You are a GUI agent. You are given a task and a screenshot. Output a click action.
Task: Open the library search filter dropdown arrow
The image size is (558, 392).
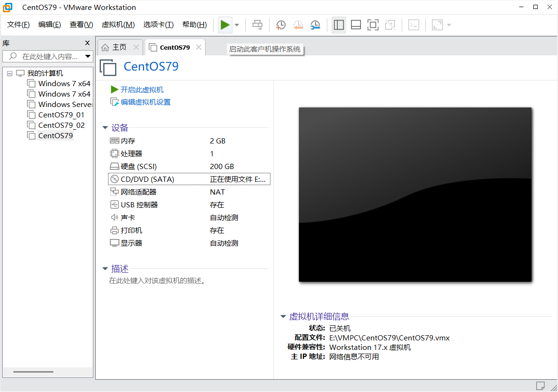[88, 56]
